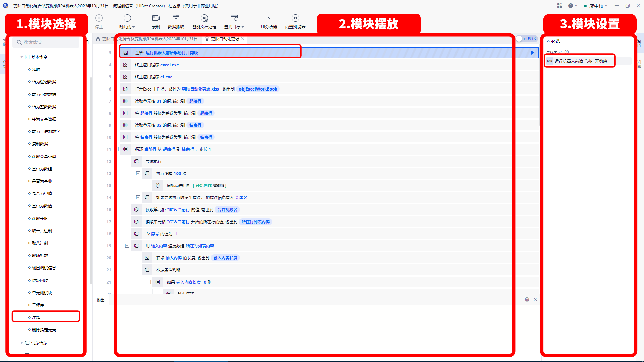This screenshot has height=362, width=644.
Task: Click the 起始行 output tag on line 7
Action: 195,101
